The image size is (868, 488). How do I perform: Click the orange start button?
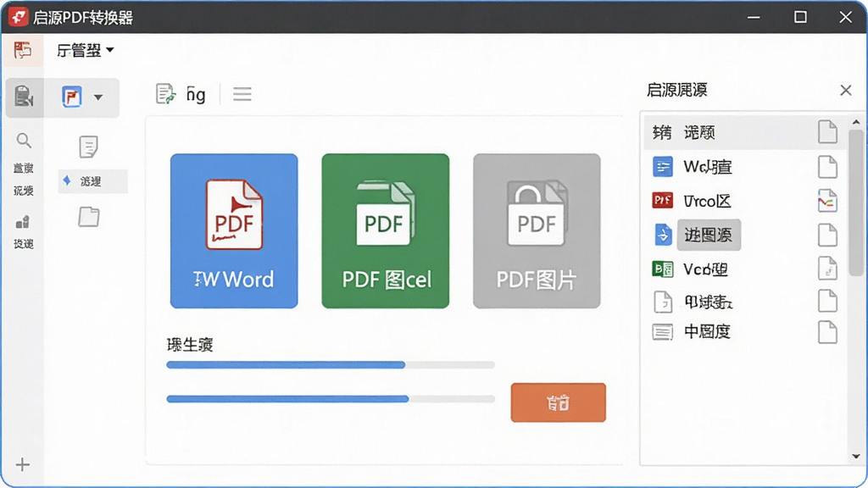558,402
